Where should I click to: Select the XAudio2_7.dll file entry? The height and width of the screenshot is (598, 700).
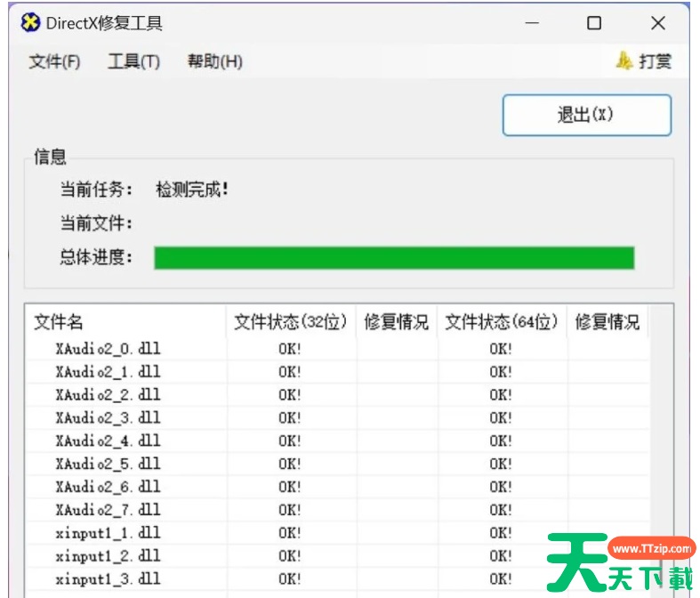pos(108,510)
